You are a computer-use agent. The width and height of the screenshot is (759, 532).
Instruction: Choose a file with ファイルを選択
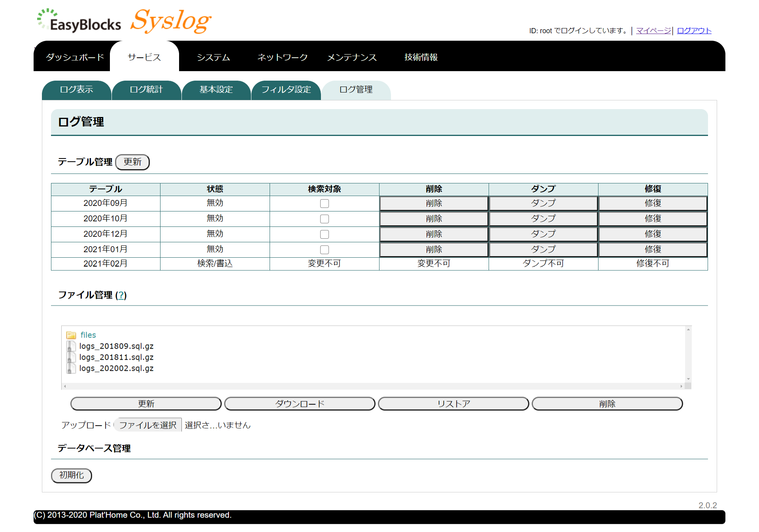(x=148, y=425)
